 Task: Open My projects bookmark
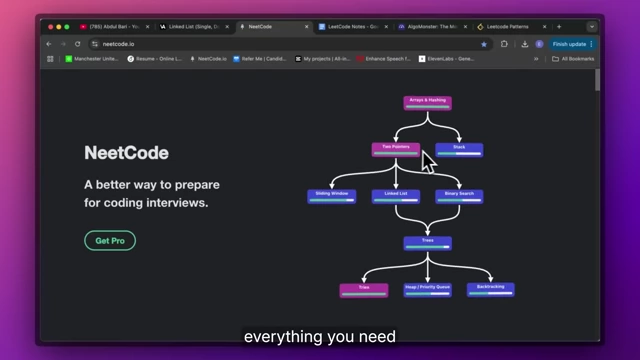pyautogui.click(x=322, y=59)
